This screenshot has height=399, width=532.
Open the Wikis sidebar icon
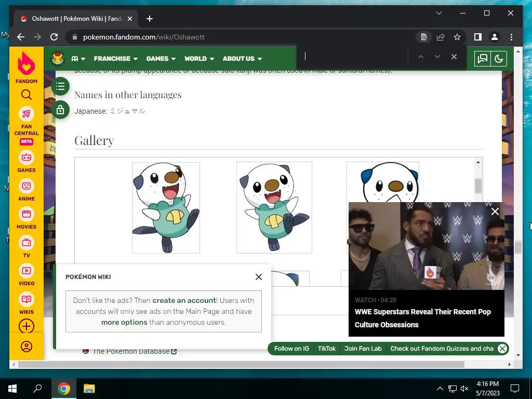[x=26, y=299]
